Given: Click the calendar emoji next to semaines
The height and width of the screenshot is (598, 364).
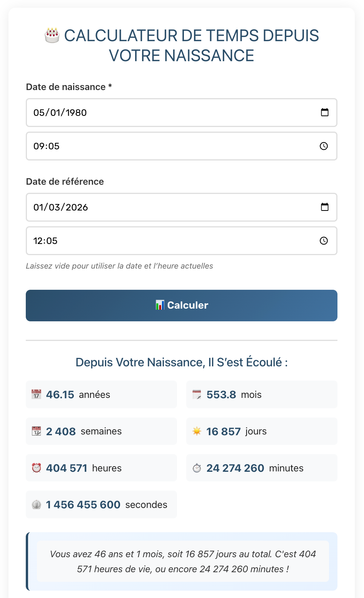Looking at the screenshot, I should [36, 431].
